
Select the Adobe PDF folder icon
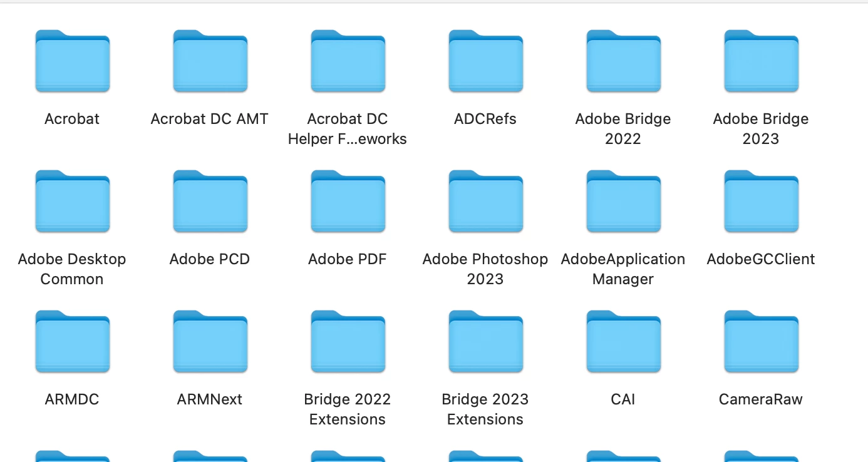[x=348, y=201]
